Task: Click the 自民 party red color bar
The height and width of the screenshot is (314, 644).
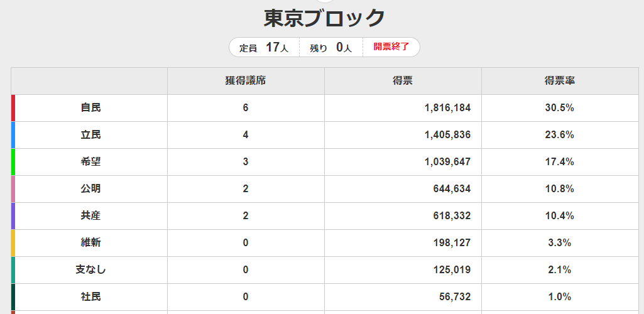Action: (x=13, y=108)
